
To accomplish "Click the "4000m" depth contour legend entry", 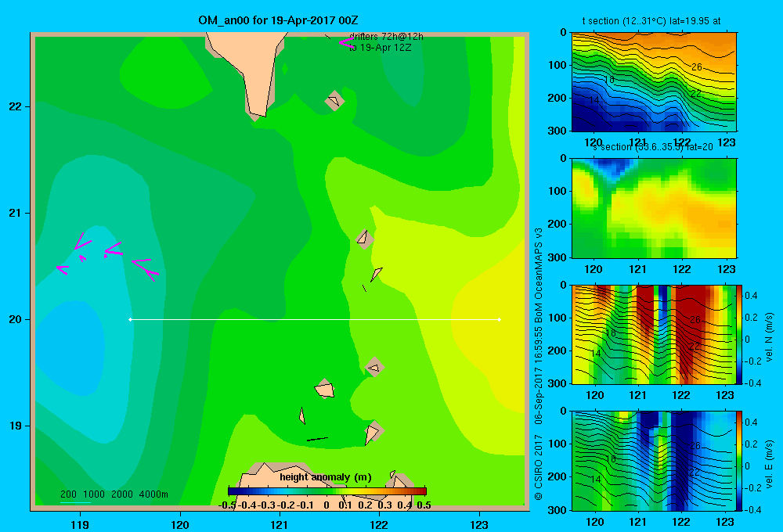I will click(153, 494).
